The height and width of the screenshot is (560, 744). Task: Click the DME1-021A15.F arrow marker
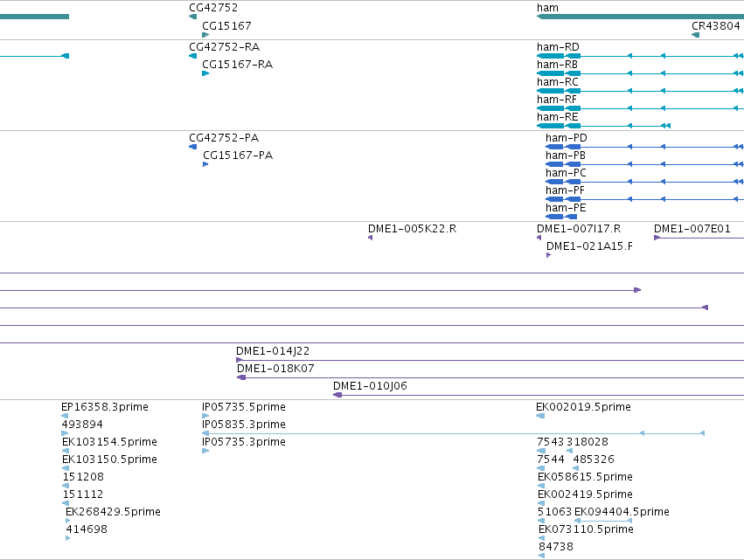(x=548, y=255)
